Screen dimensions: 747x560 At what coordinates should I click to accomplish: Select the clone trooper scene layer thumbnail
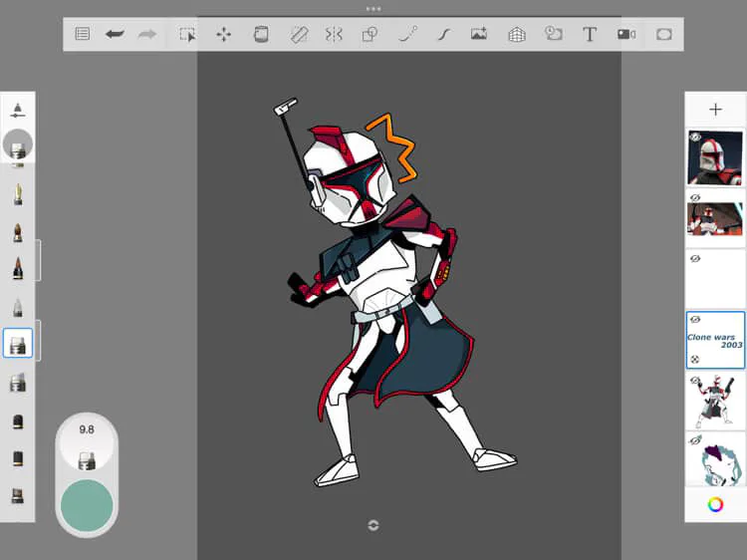[715, 219]
